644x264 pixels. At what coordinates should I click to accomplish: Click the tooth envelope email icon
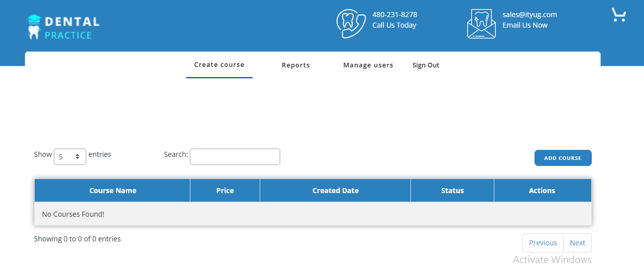pyautogui.click(x=481, y=24)
